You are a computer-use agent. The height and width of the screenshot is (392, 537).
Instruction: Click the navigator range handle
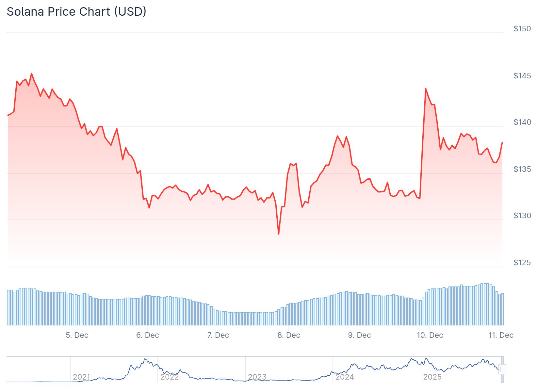click(x=502, y=369)
